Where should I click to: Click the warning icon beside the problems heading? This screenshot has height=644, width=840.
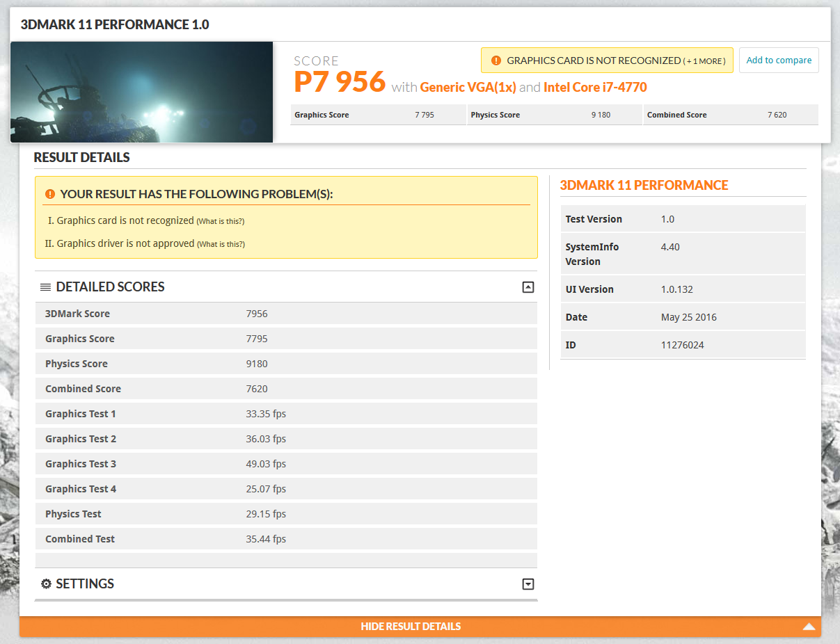click(x=49, y=194)
